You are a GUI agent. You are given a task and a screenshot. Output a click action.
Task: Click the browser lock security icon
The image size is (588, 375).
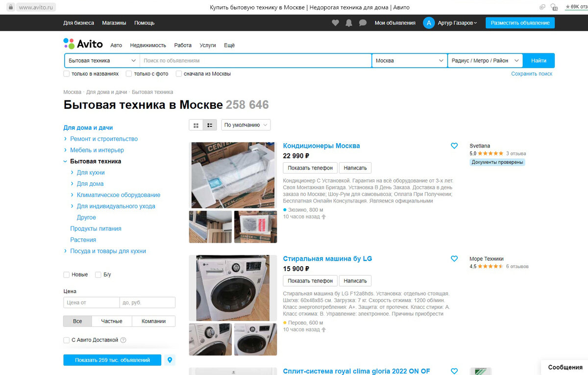click(11, 7)
